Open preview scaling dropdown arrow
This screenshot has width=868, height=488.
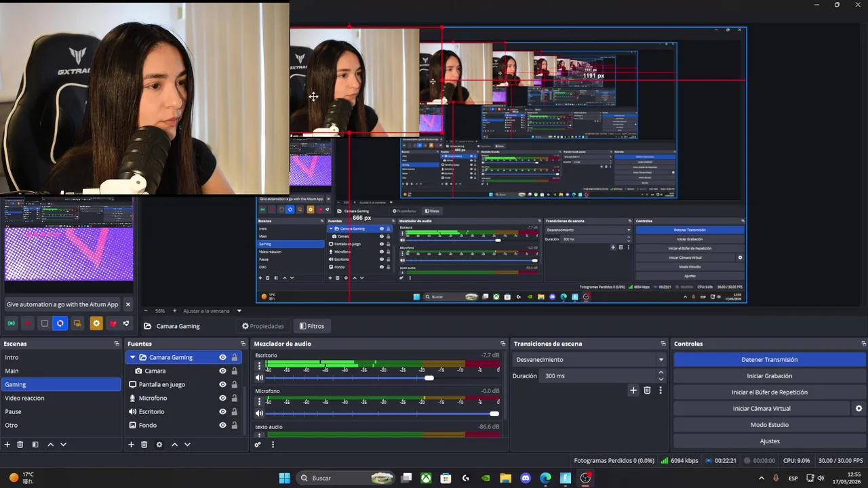point(239,311)
